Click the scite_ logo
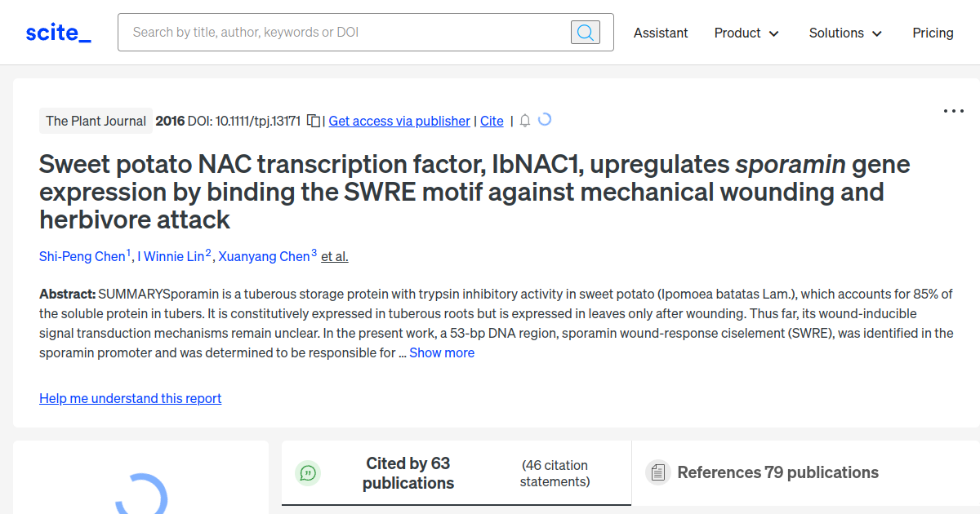The image size is (980, 514). tap(57, 32)
